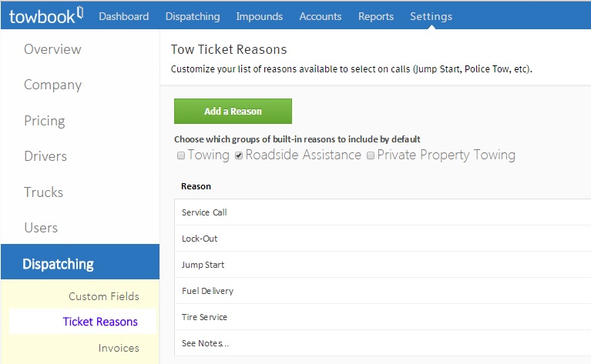
Task: Open the Dashboard menu
Action: click(x=123, y=16)
